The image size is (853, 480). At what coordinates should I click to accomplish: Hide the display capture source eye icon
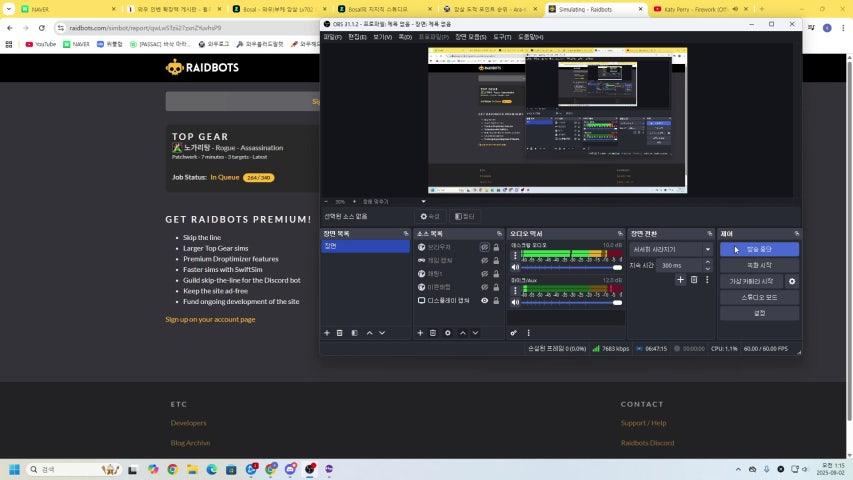(484, 300)
